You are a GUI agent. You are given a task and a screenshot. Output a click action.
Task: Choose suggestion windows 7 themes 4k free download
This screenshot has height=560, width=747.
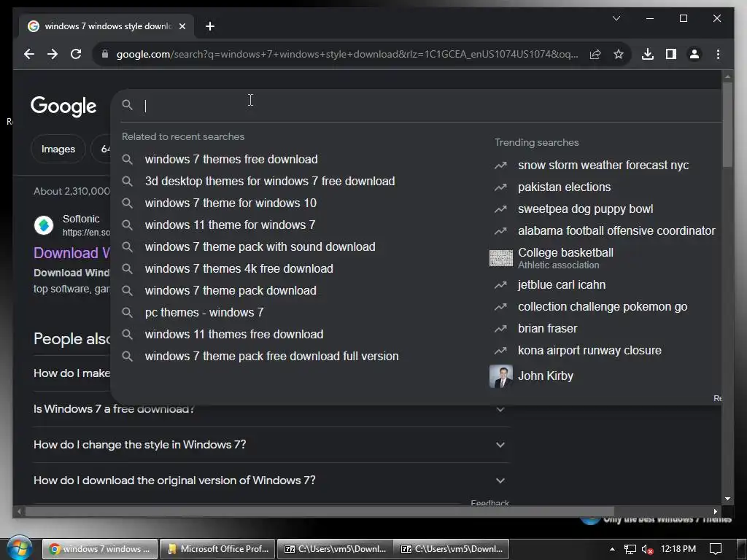tap(239, 268)
